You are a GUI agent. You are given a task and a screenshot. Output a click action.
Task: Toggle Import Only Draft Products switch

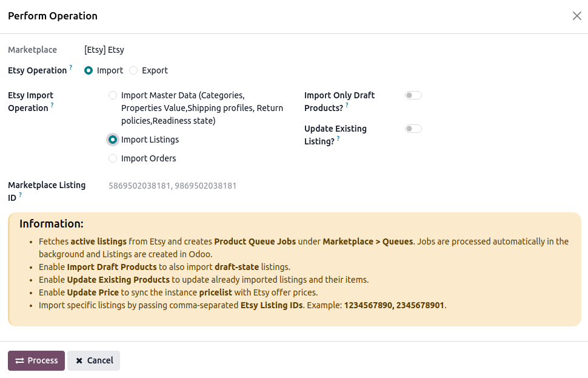413,95
